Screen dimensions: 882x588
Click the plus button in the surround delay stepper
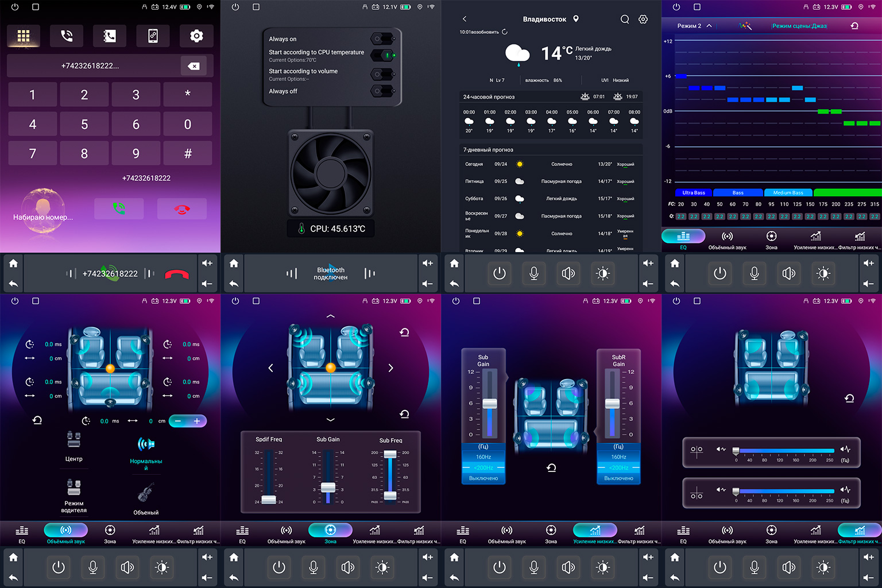197,421
